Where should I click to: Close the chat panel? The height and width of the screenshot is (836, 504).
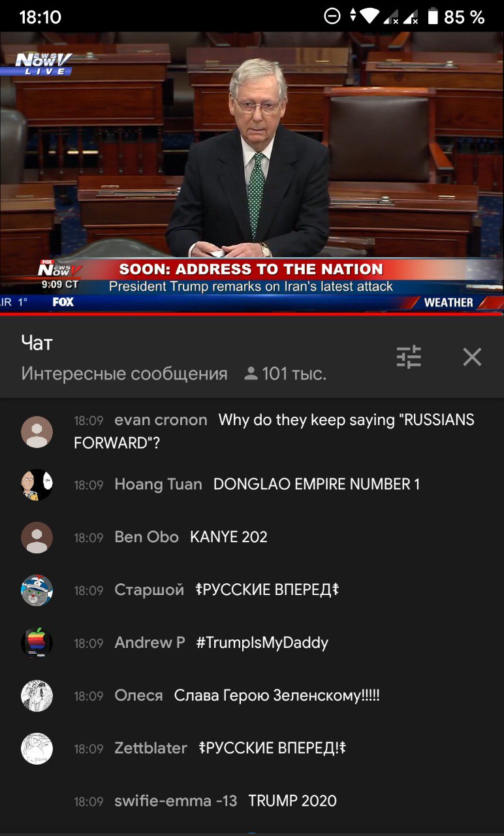pyautogui.click(x=472, y=357)
